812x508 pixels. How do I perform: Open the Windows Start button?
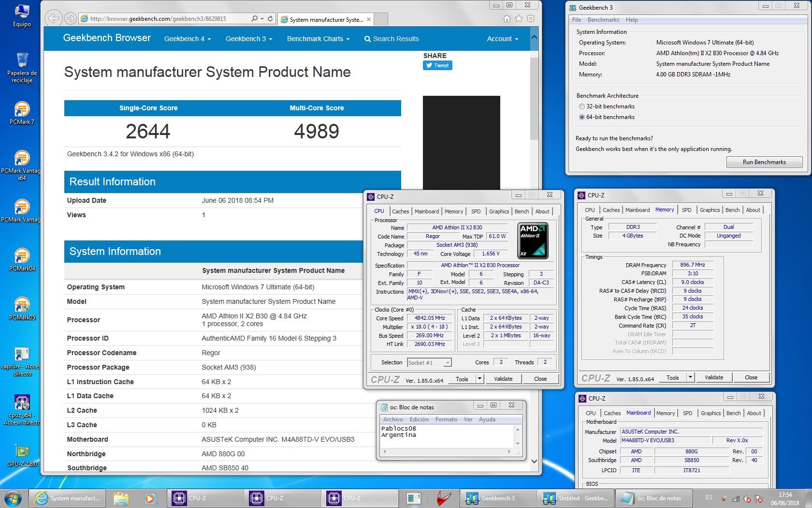pyautogui.click(x=13, y=498)
